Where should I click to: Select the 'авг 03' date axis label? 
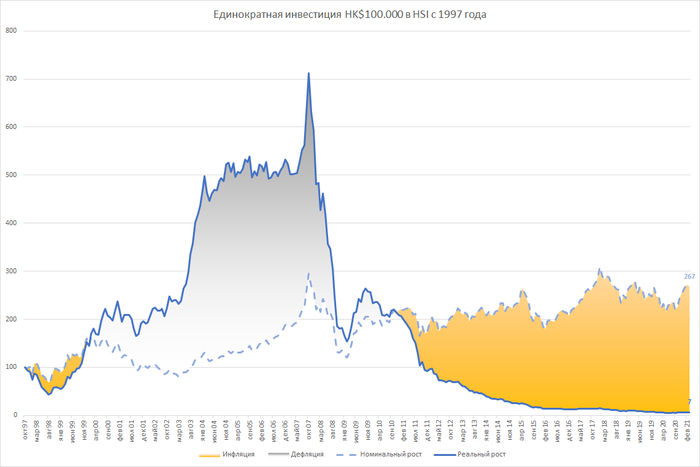pyautogui.click(x=191, y=429)
